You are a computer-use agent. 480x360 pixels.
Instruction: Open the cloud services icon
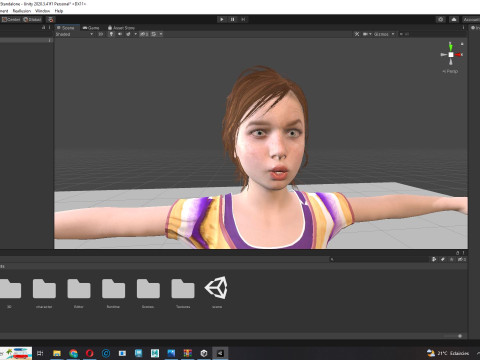click(x=454, y=19)
